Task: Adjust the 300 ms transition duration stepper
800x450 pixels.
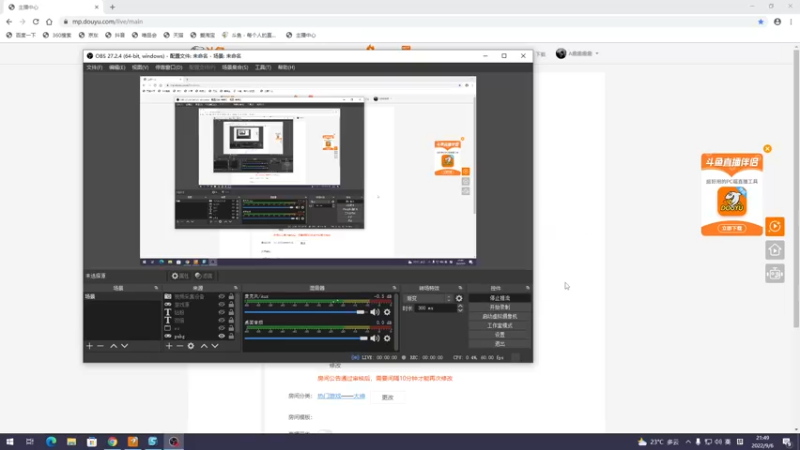Action: 460,308
